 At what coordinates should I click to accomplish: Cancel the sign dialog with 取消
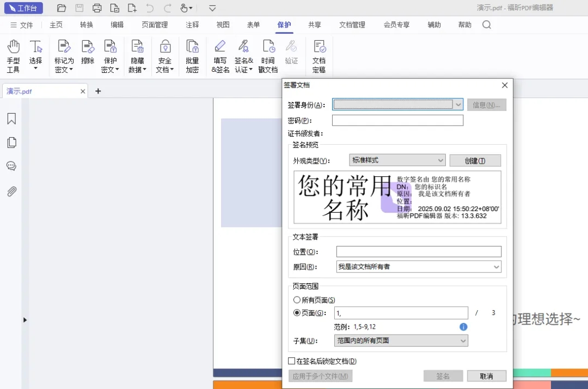(486, 375)
